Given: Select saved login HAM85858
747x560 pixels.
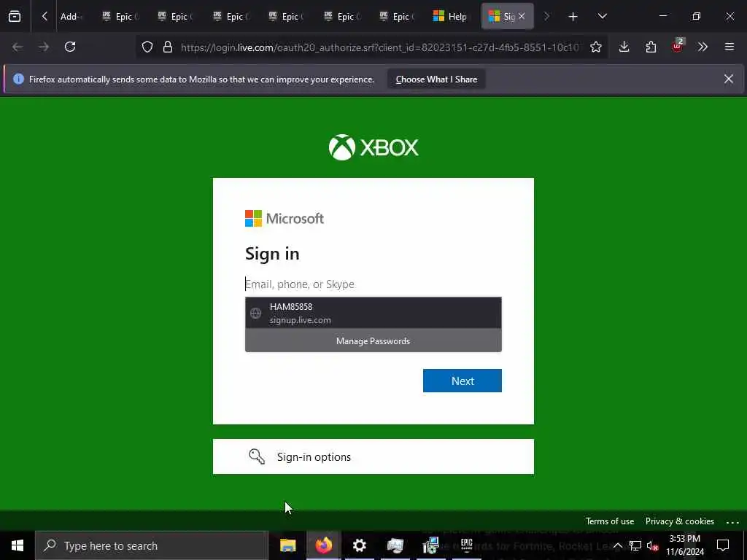Looking at the screenshot, I should point(373,313).
